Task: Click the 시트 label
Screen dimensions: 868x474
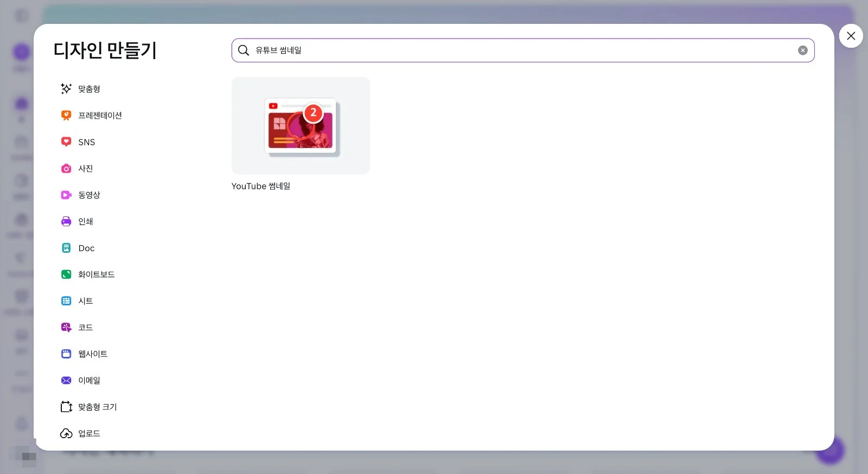Action: (86, 300)
